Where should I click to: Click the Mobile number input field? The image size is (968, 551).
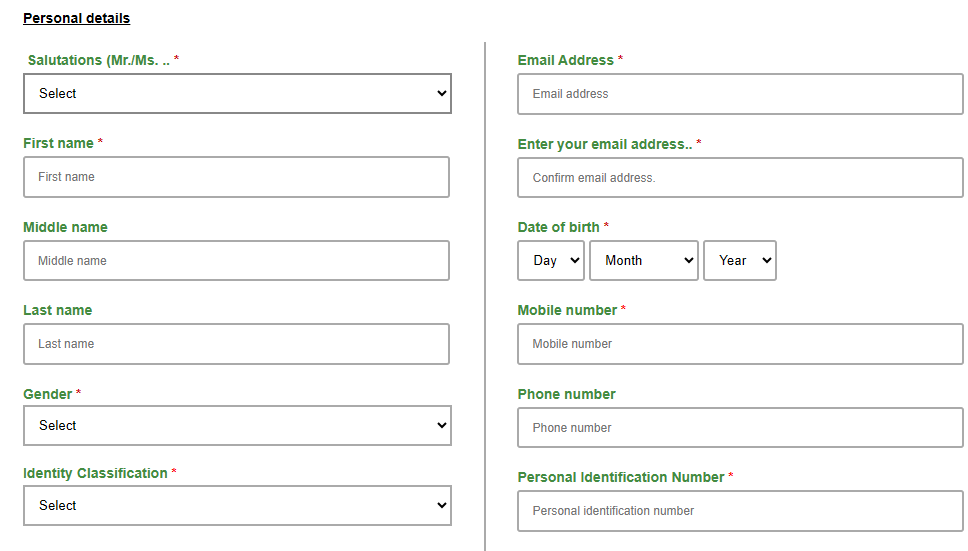coord(740,344)
